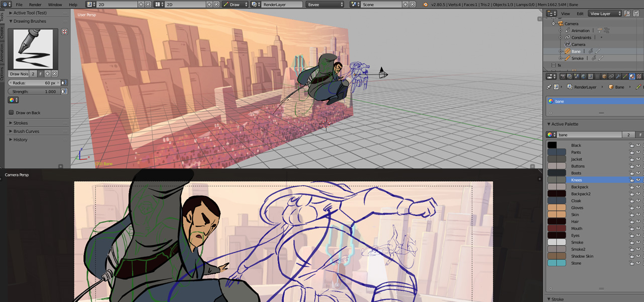Select the Smoke object in outliner
Viewport: 644px width, 302px height.
coord(577,58)
